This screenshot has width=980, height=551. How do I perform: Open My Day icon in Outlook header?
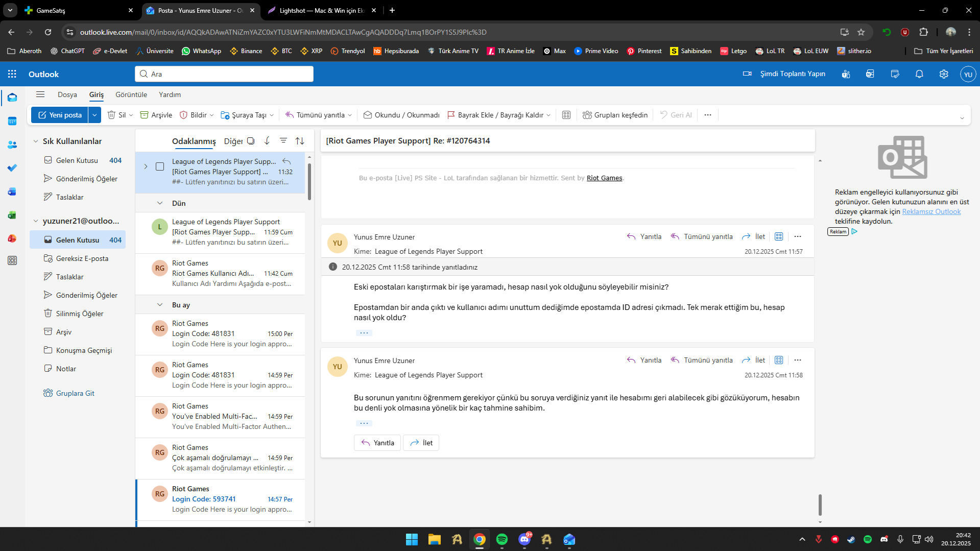[x=895, y=74]
